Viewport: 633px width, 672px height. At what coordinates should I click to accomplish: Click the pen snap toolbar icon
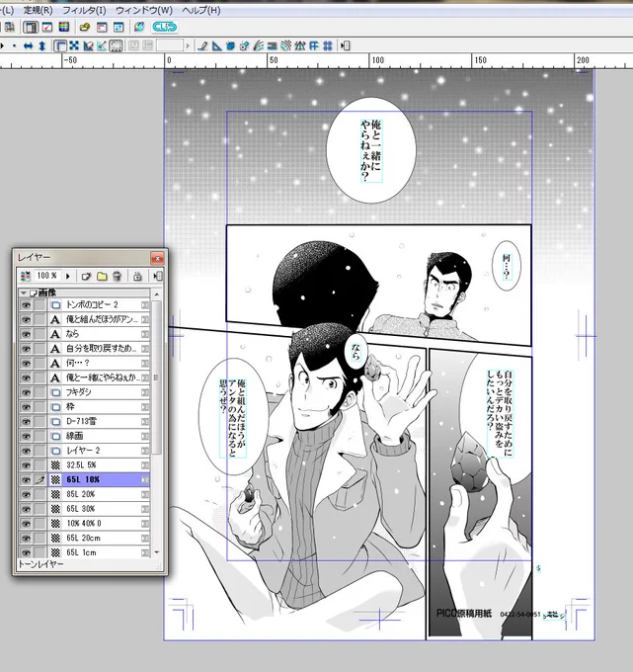pos(202,45)
